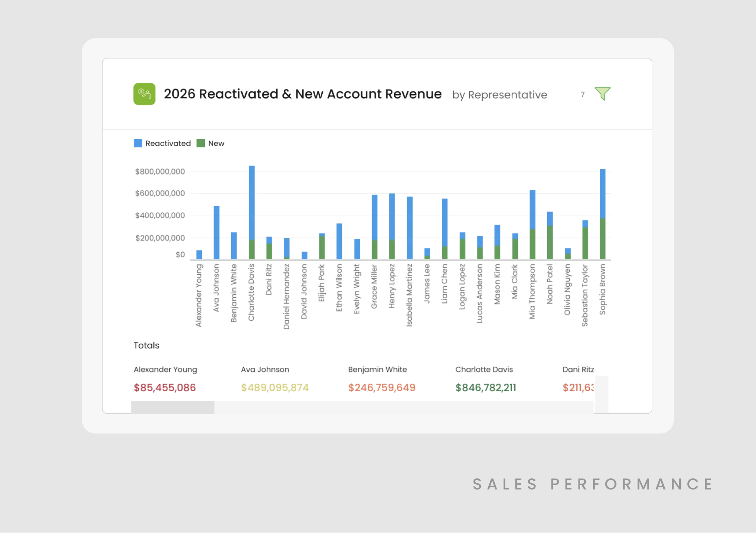Click the New legend label

[216, 144]
